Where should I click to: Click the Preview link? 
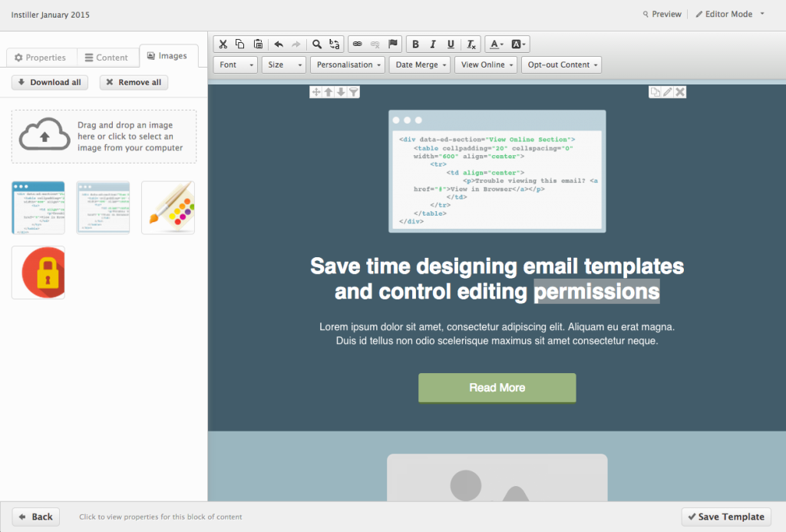(662, 14)
